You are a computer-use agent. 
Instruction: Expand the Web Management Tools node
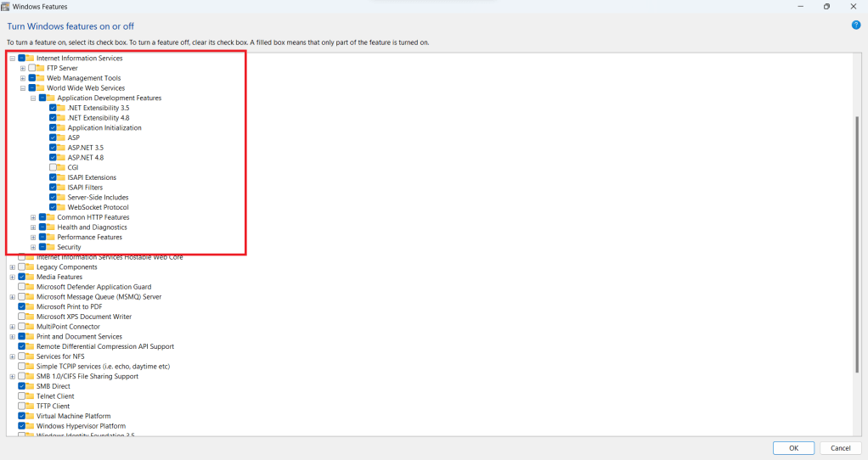pos(23,78)
